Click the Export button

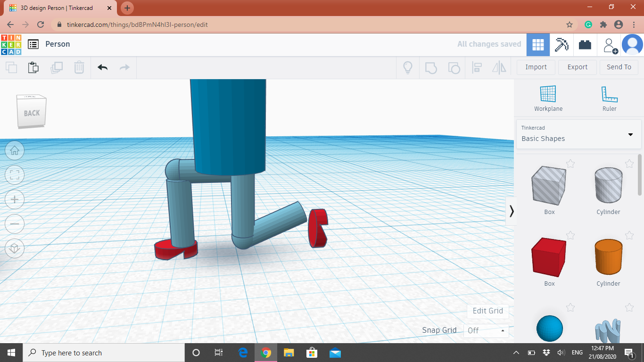[578, 67]
